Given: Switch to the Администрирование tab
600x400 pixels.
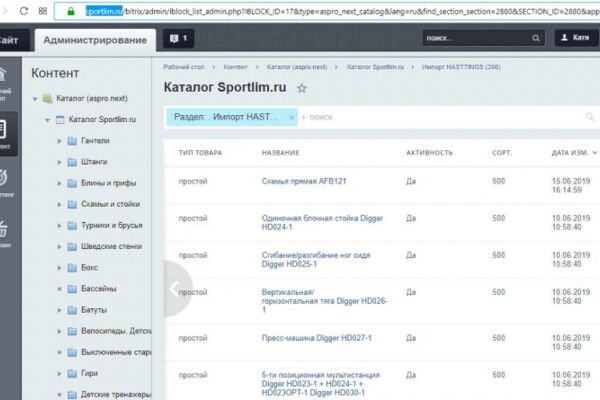Looking at the screenshot, I should (95, 40).
